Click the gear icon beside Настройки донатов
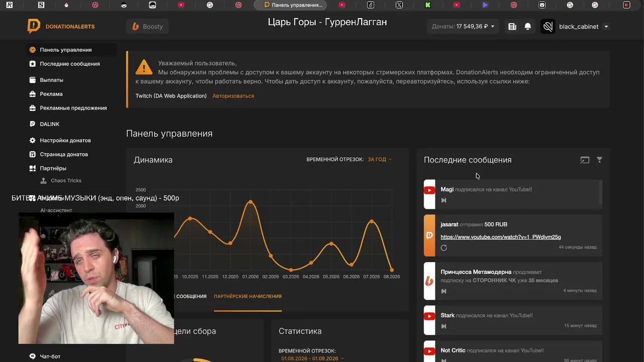Viewport: 644px width, 362px height. (33, 140)
